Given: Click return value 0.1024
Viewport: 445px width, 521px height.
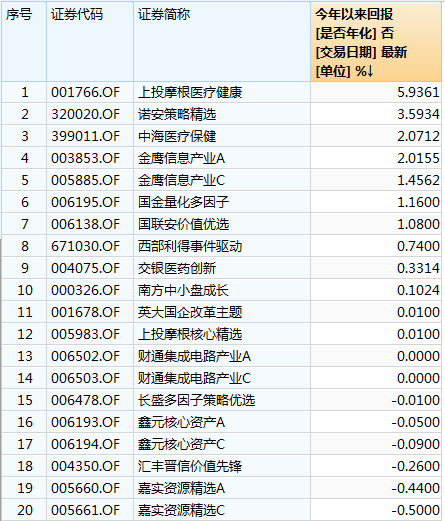Looking at the screenshot, I should pyautogui.click(x=418, y=290).
